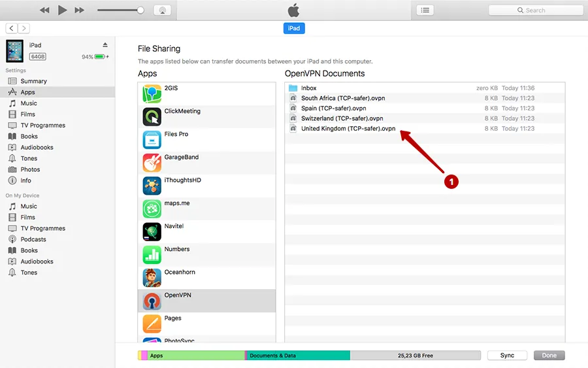Open TV Programmes under Settings

tap(57, 125)
